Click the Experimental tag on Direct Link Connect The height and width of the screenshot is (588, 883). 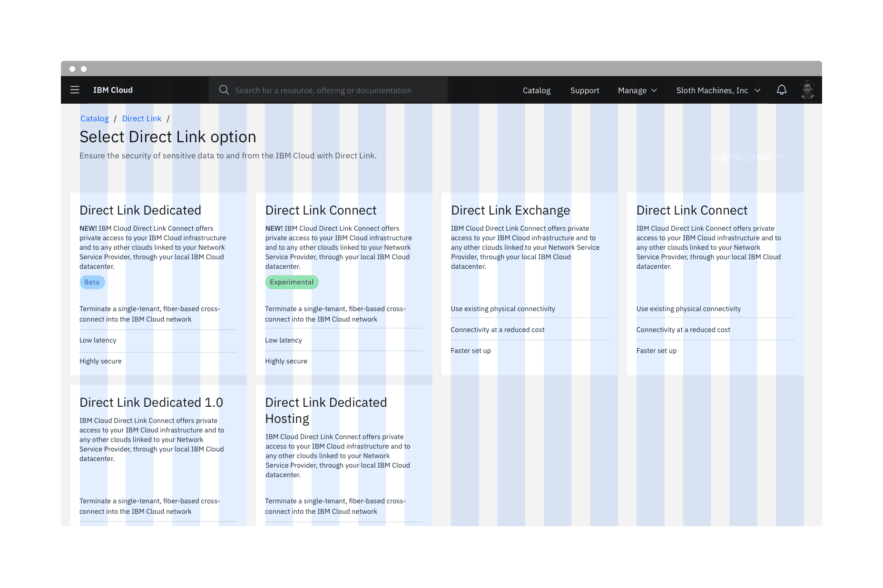tap(292, 282)
